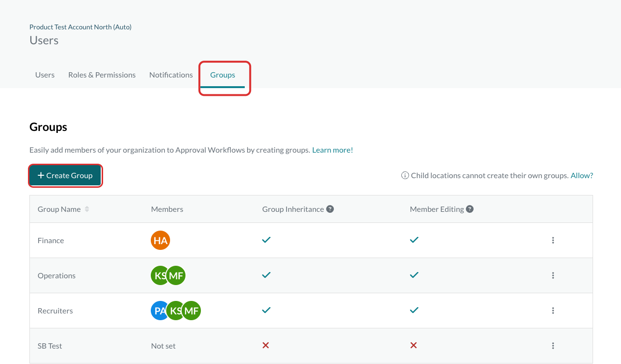
Task: Click the Group Inheritance help icon
Action: pyautogui.click(x=330, y=209)
